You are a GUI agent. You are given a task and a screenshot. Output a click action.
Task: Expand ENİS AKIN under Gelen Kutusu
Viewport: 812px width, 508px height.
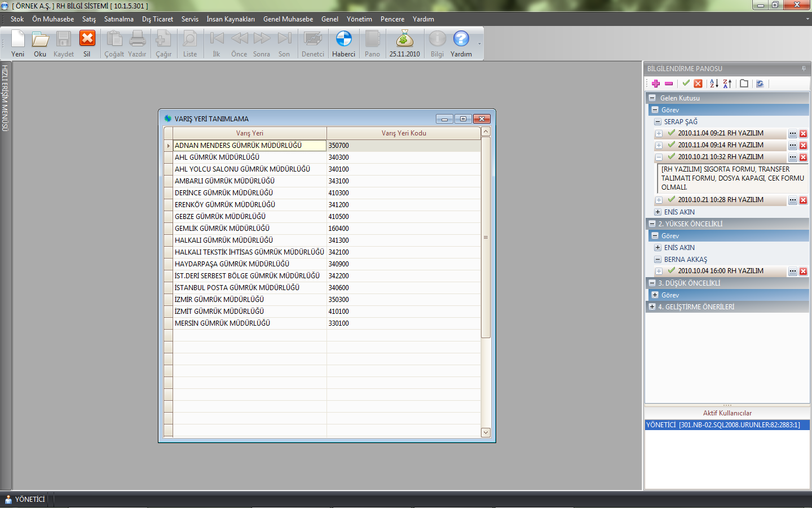coord(657,212)
